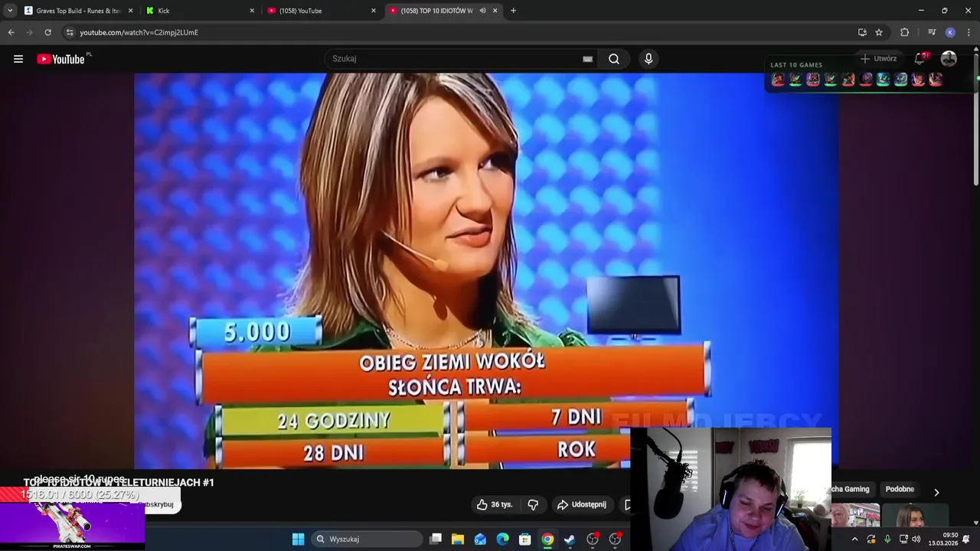Switch to the Kick tab
Image resolution: width=980 pixels, height=551 pixels.
[x=201, y=11]
